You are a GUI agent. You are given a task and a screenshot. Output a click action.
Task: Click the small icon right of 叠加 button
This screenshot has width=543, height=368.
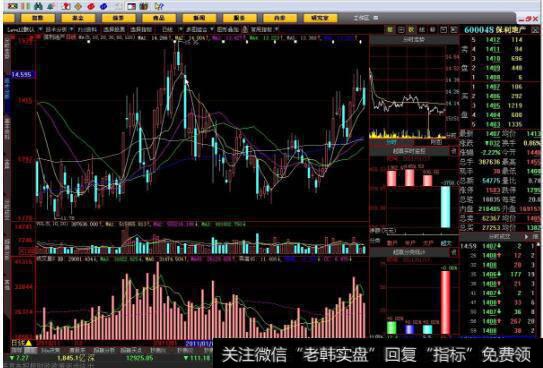coord(245,29)
